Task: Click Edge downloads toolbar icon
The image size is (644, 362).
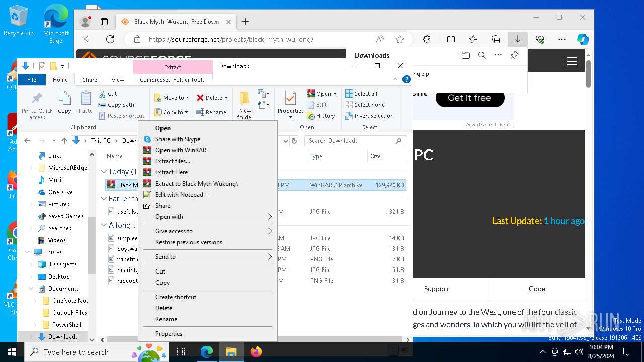Action: click(517, 39)
